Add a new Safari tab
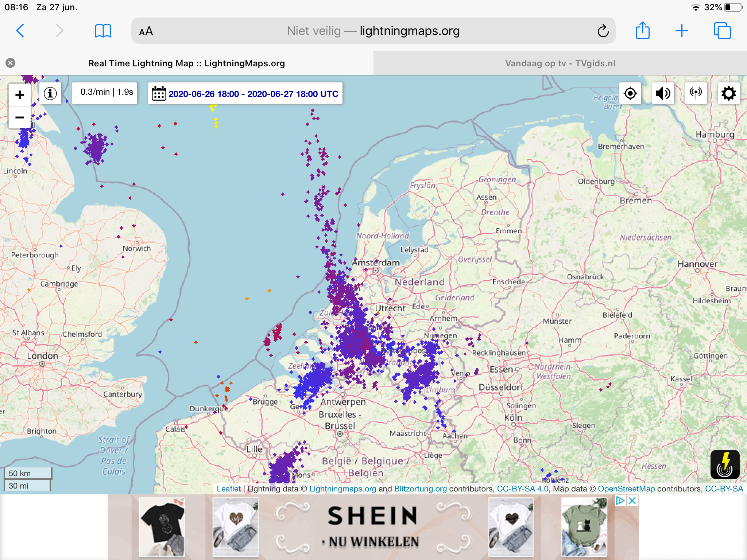Viewport: 747px width, 560px height. pos(682,31)
